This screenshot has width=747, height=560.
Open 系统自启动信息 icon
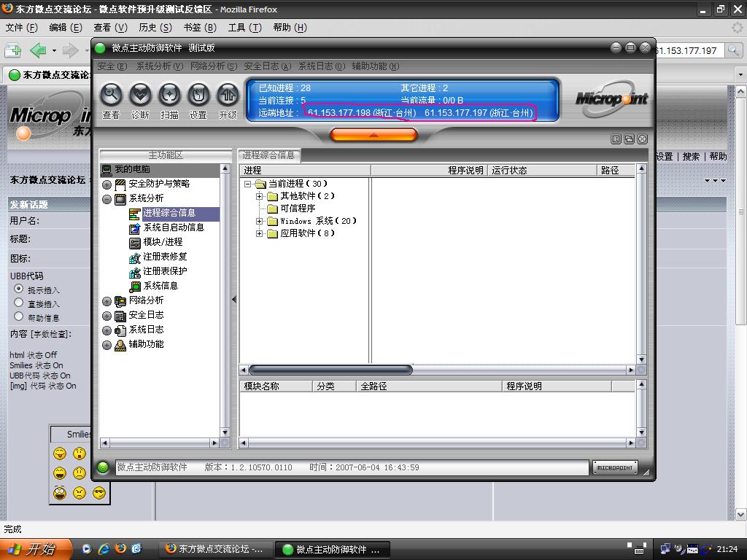click(135, 228)
